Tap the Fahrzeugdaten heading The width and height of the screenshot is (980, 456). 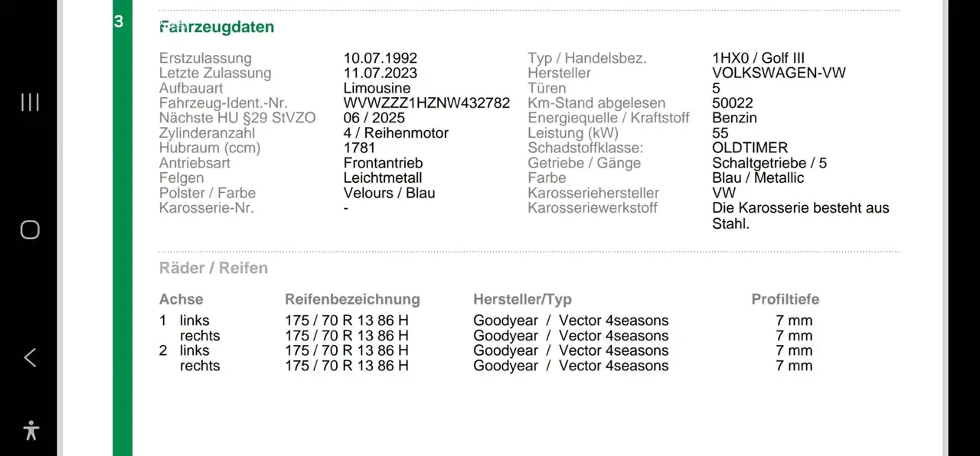pos(217,27)
